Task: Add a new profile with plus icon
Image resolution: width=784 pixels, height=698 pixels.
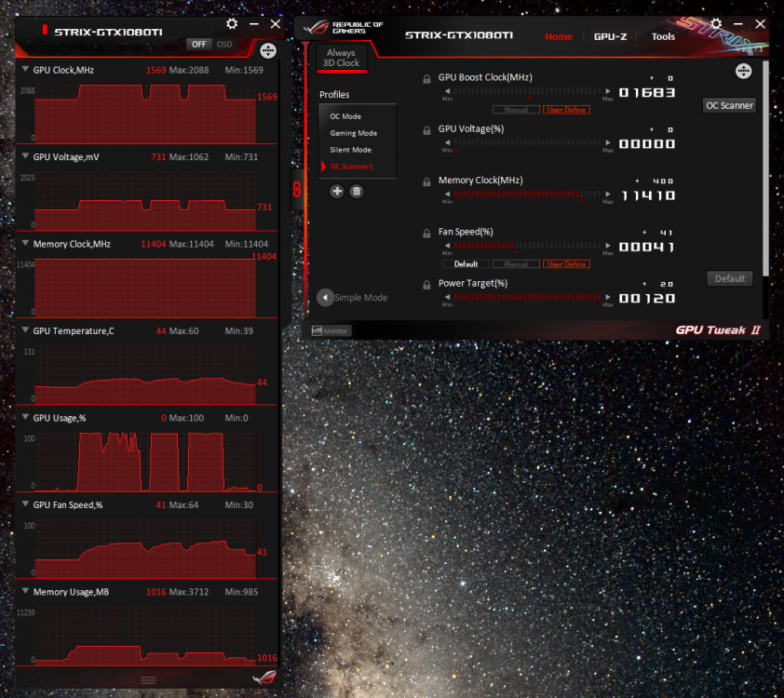Action: tap(337, 191)
